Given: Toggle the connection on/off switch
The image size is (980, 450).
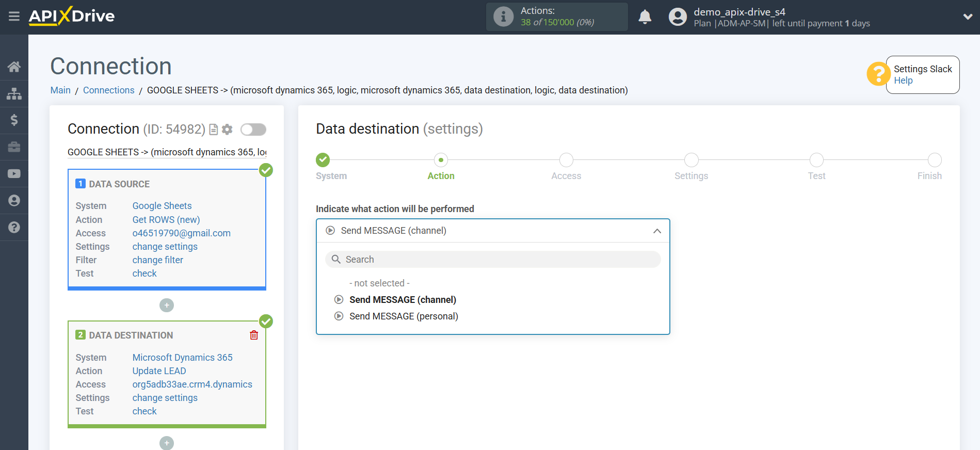Looking at the screenshot, I should point(253,130).
